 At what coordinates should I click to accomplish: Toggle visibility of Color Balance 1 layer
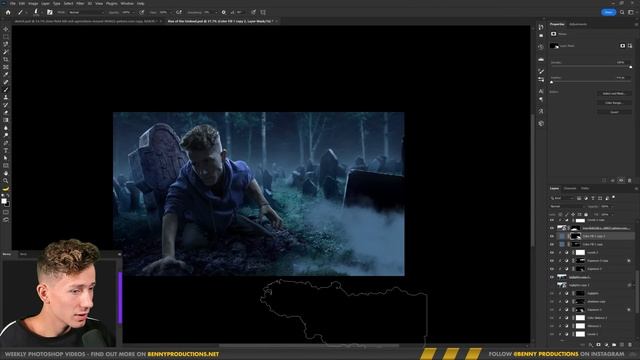[x=552, y=318]
